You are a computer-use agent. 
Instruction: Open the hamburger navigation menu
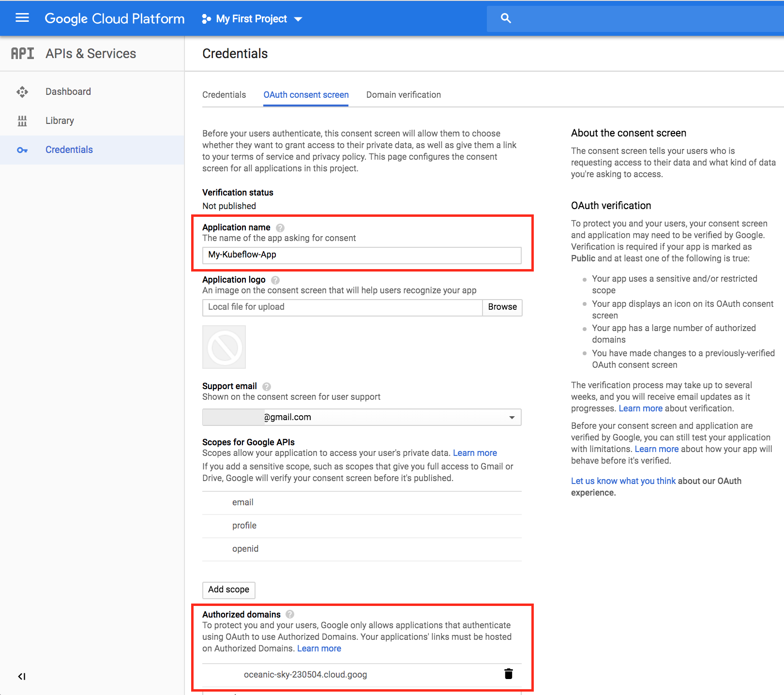[22, 18]
